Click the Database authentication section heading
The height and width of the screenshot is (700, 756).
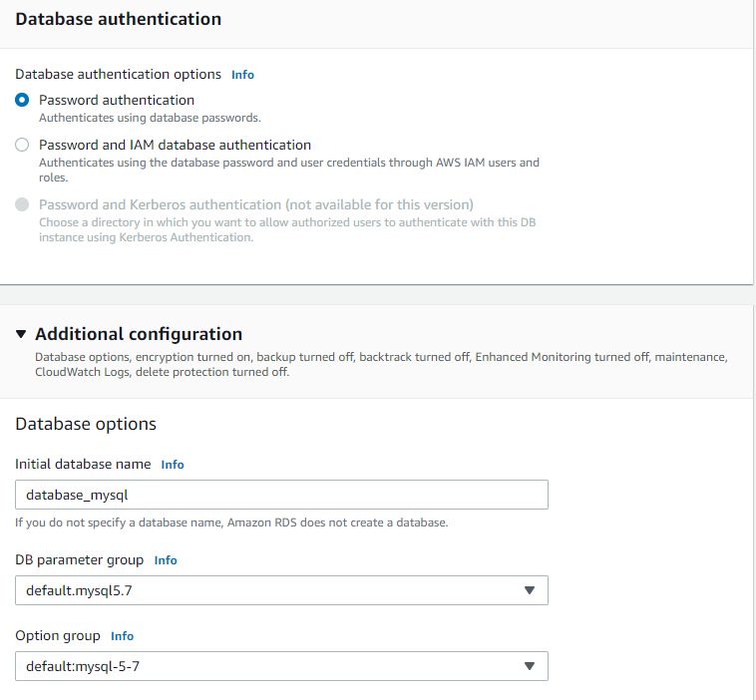119,19
